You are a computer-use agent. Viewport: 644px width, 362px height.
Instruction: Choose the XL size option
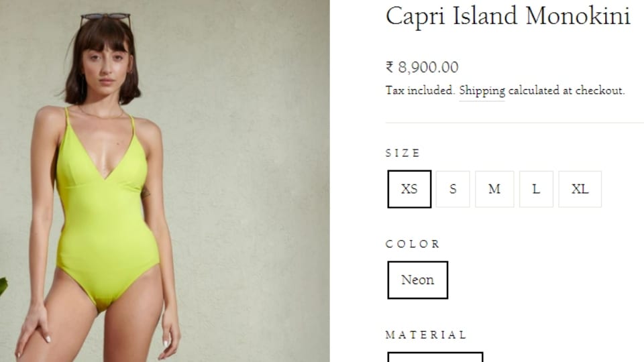(x=580, y=189)
